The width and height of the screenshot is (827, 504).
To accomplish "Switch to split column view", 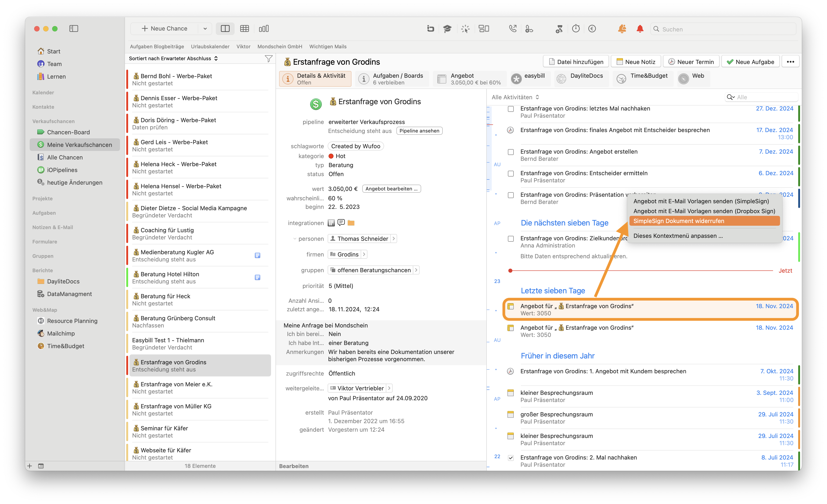I will click(x=225, y=29).
